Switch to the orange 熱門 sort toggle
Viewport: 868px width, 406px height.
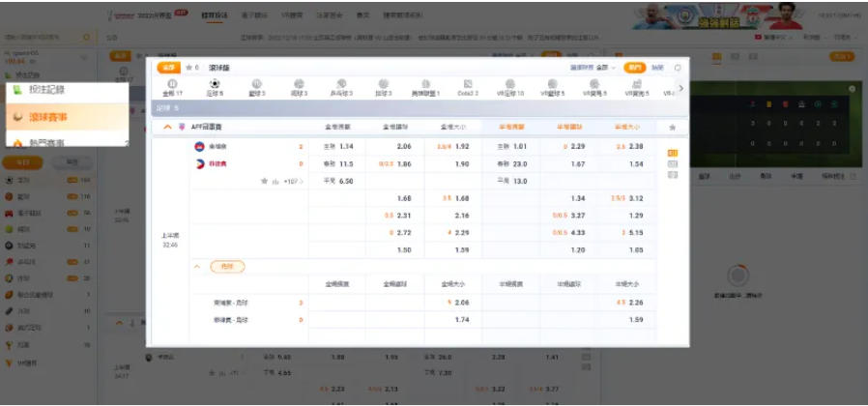click(x=634, y=68)
